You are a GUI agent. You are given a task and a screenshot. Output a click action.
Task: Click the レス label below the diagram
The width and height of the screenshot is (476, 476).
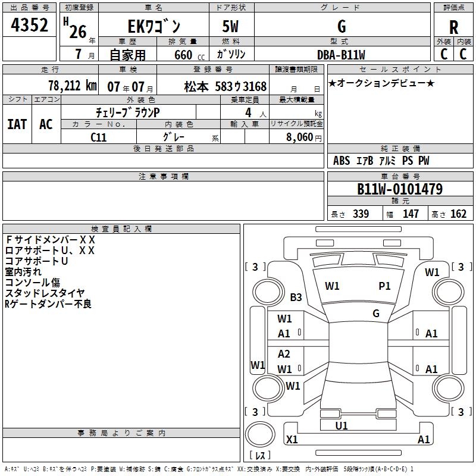[x=260, y=456]
